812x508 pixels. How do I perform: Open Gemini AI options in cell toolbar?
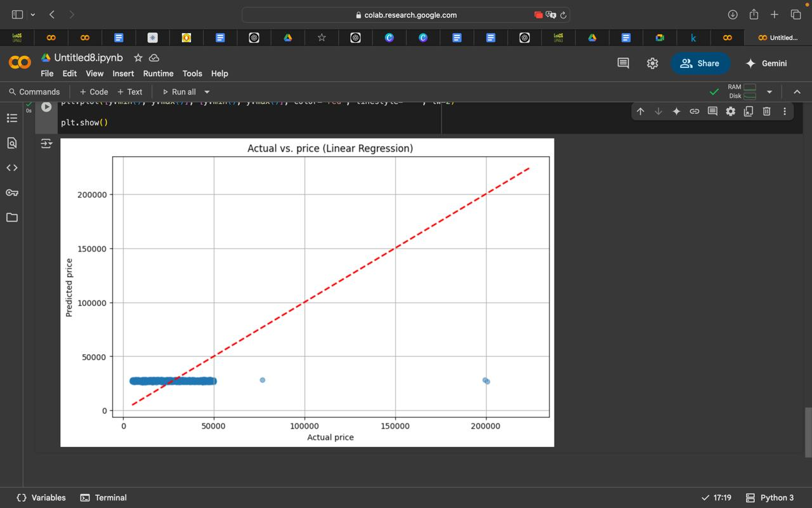[x=676, y=111]
